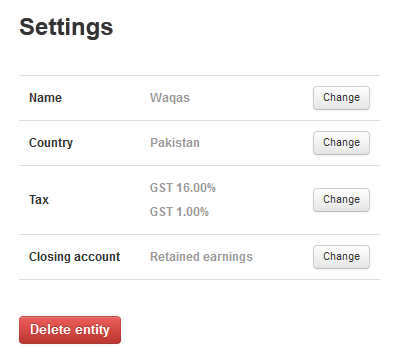Image resolution: width=401 pixels, height=364 pixels.
Task: Click divider between Tax and Closing account rows
Action: 199,234
